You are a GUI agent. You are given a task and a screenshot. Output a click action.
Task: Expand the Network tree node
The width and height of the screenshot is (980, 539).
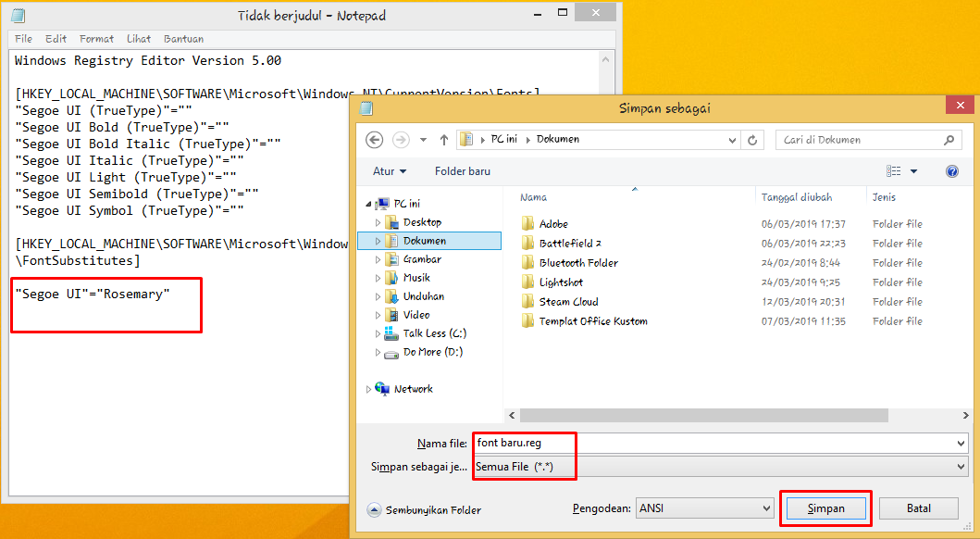(x=368, y=389)
